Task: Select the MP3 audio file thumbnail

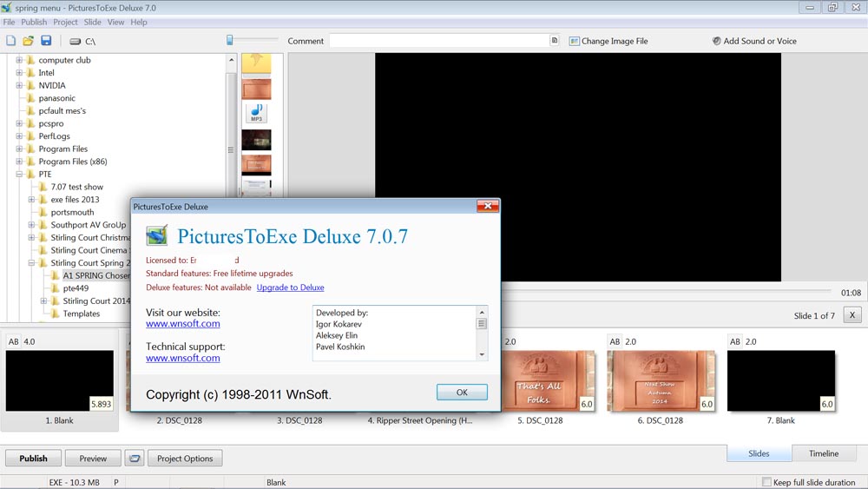Action: 256,112
